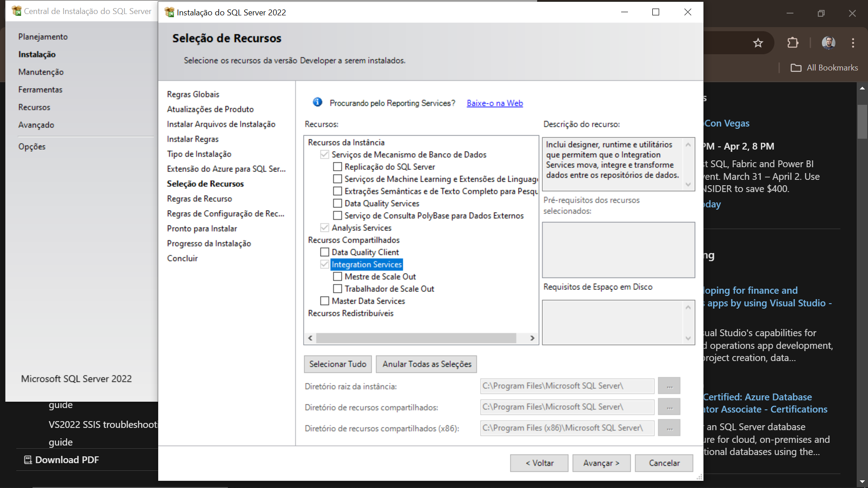Screen dimensions: 868x488
Task: Click the shared resources directory field
Action: (x=567, y=407)
